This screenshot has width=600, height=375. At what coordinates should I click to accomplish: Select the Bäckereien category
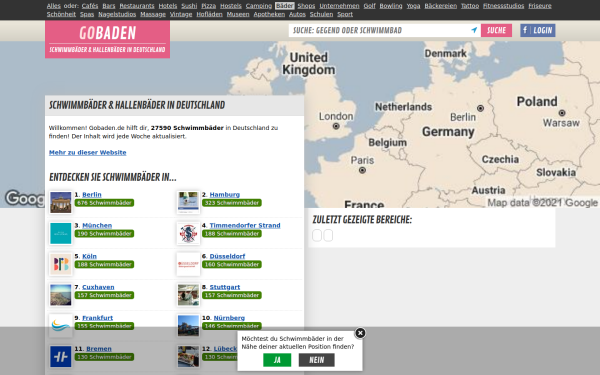pyautogui.click(x=440, y=6)
